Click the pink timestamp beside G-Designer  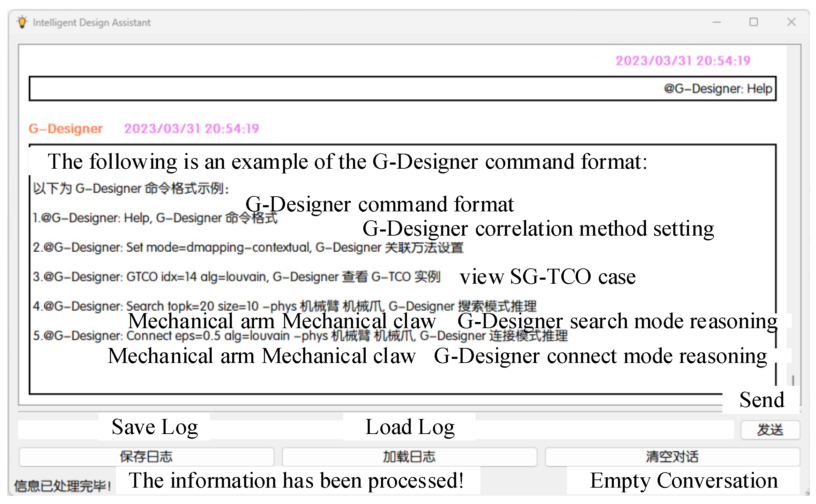pyautogui.click(x=192, y=129)
